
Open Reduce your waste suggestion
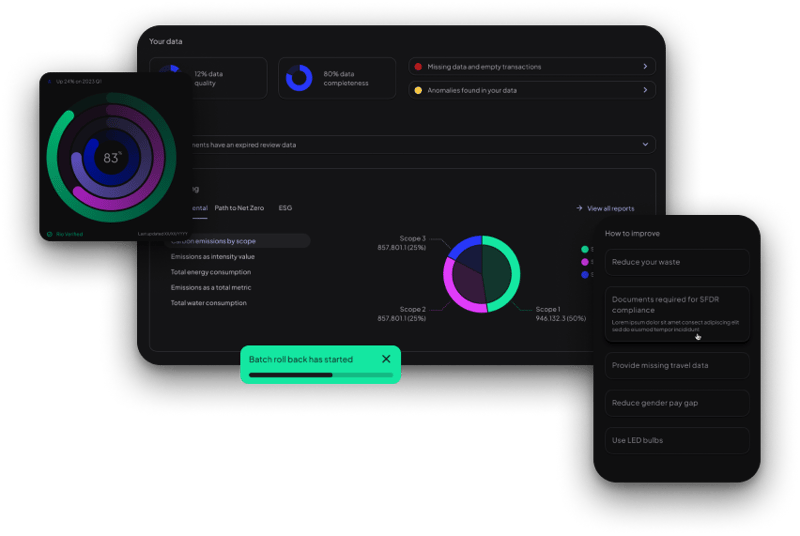(x=677, y=262)
